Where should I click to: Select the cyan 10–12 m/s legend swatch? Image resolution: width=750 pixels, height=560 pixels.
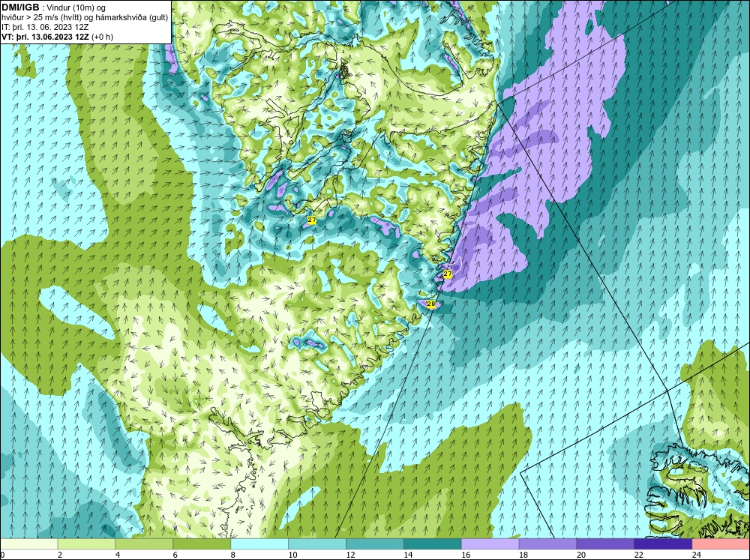[317, 544]
